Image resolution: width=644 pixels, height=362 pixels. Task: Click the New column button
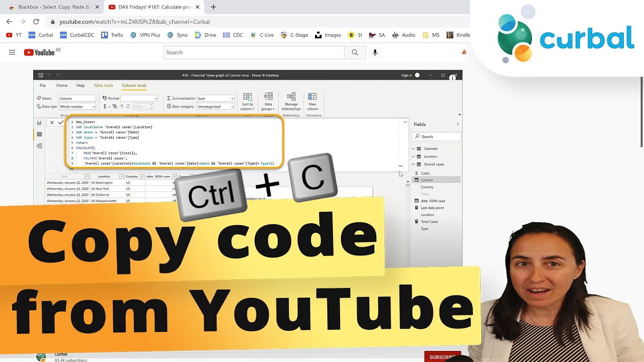point(312,102)
